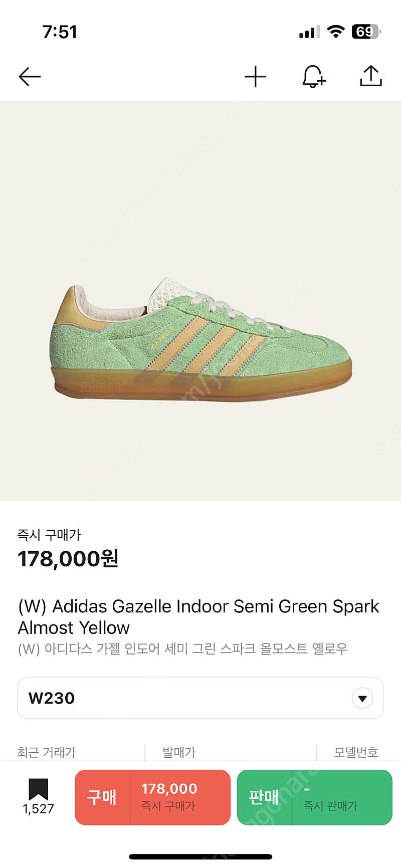Tap the 즉시 판매가 label on sell button
Image resolution: width=401 pixels, height=868 pixels.
click(x=330, y=806)
